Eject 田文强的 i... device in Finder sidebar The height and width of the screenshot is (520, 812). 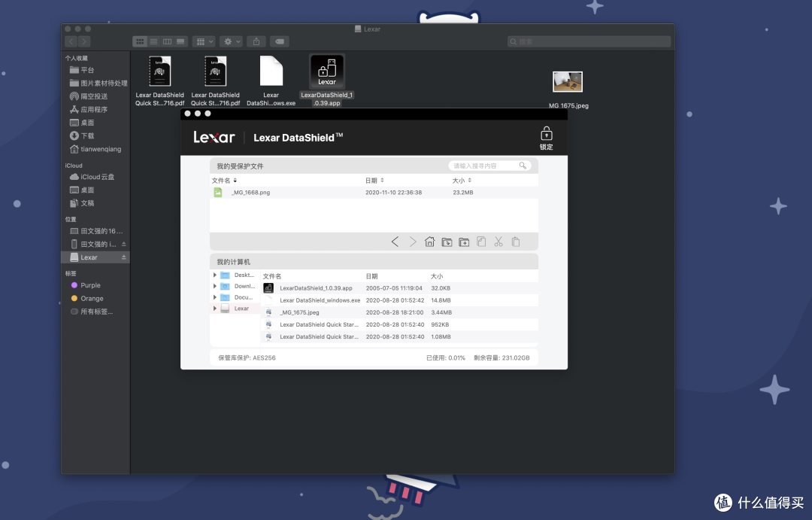(x=124, y=244)
